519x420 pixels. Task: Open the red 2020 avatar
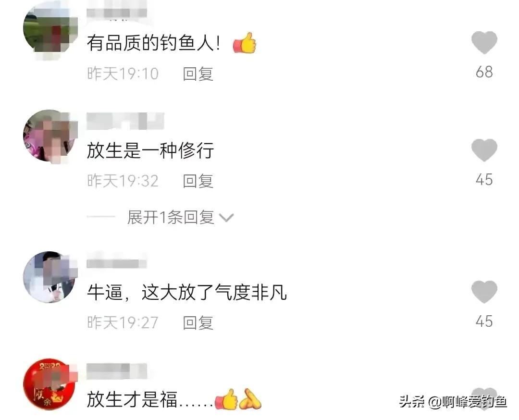tap(50, 384)
